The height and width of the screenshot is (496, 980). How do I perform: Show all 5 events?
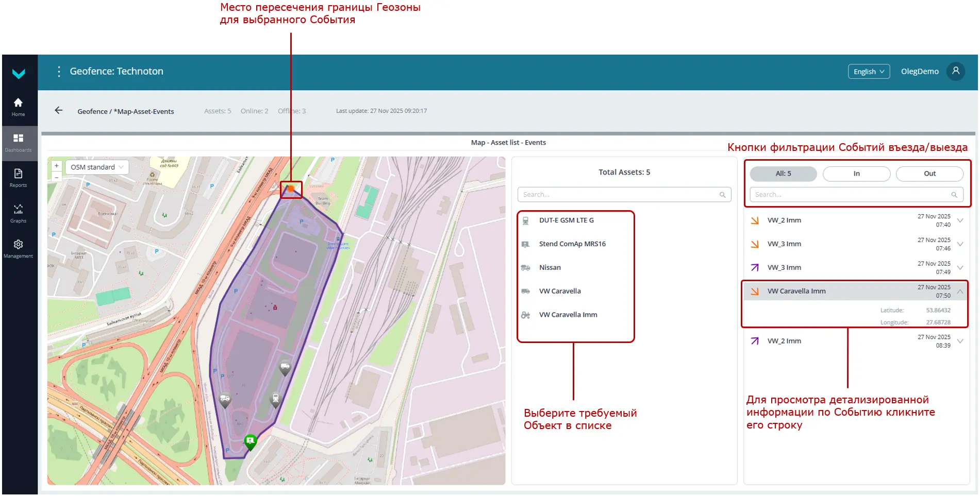point(783,174)
